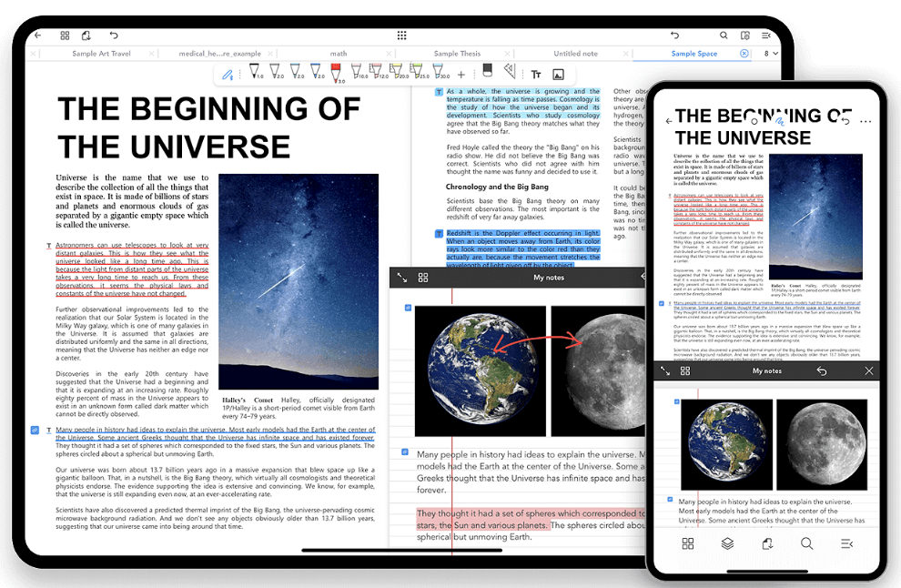The width and height of the screenshot is (901, 588).
Task: Switch to the Untitled note tab
Action: coord(575,54)
